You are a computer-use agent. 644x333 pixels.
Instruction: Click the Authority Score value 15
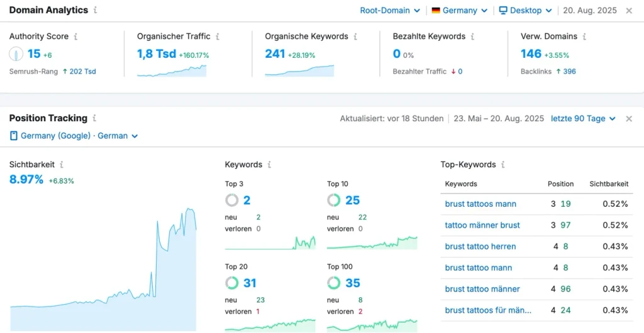34,54
